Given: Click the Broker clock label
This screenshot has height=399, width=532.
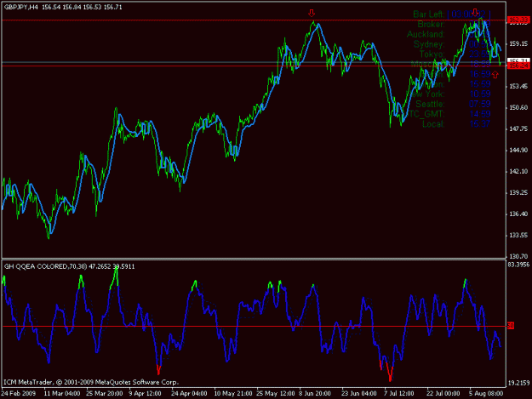Looking at the screenshot, I should tap(431, 24).
